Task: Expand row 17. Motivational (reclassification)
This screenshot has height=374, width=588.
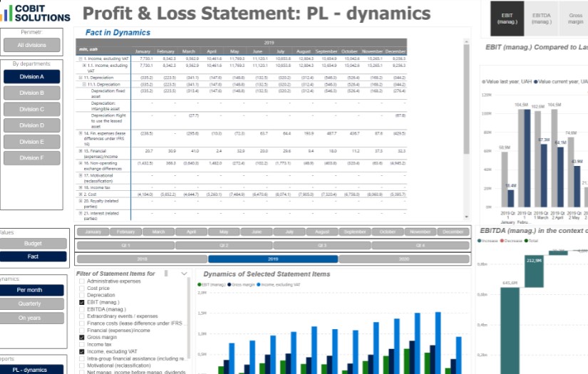Action: pos(81,175)
